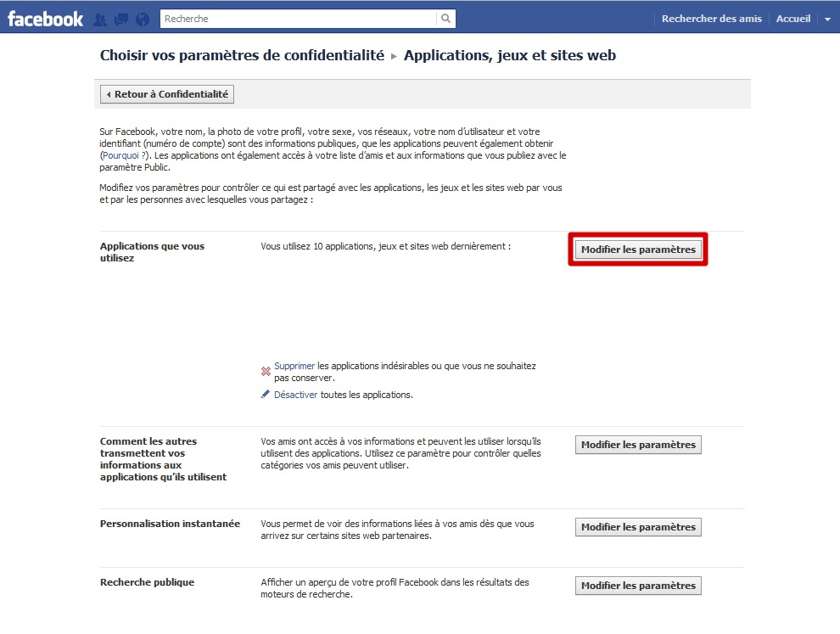This screenshot has height=634, width=840.
Task: Open Rechercher des amis
Action: point(711,19)
